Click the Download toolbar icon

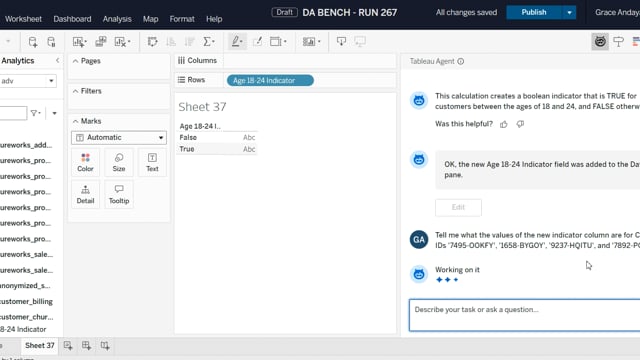341,42
